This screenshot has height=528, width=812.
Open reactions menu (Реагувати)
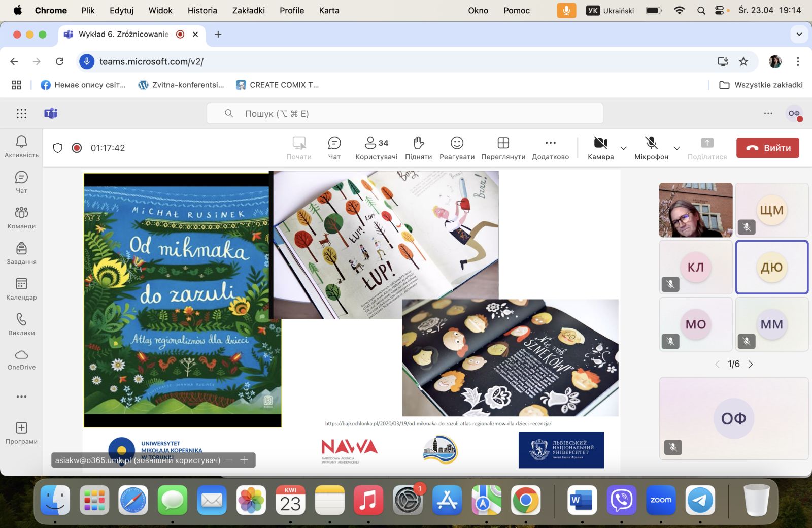tap(457, 148)
